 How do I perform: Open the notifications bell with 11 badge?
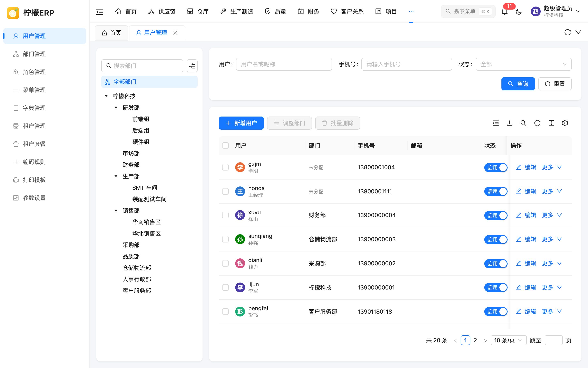pos(505,11)
